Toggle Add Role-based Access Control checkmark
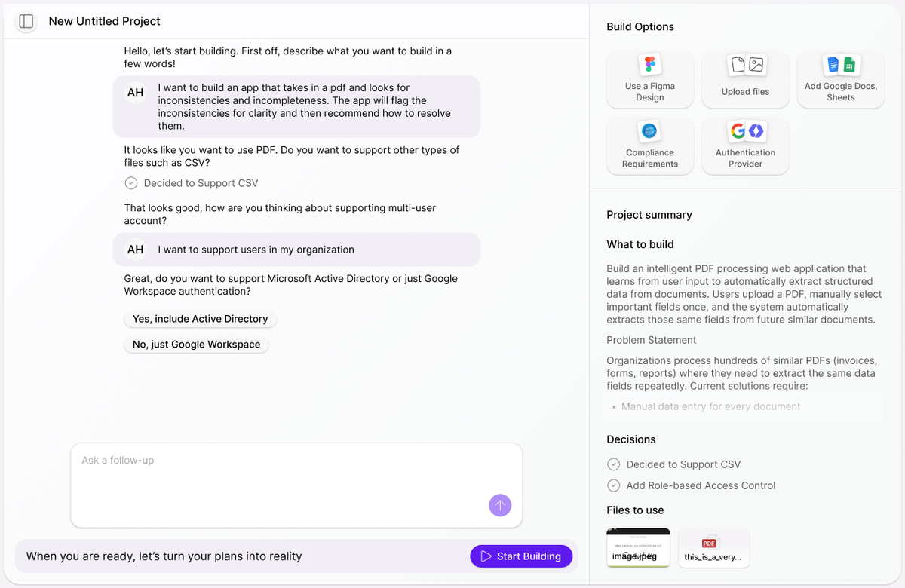Viewport: 905px width, 588px height. point(613,485)
